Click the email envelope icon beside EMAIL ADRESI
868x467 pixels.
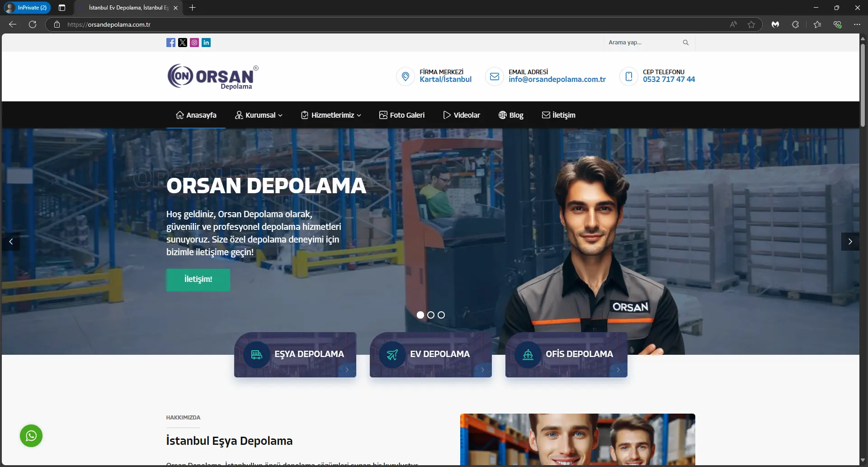(x=494, y=76)
